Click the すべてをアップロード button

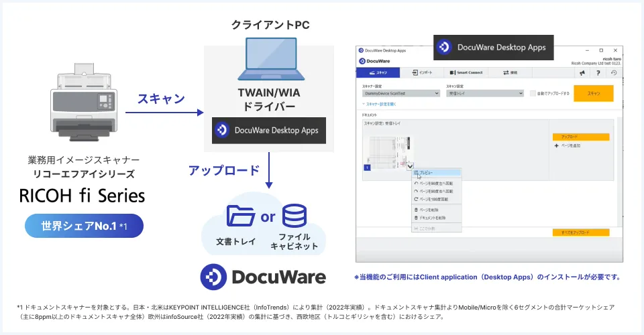click(581, 232)
